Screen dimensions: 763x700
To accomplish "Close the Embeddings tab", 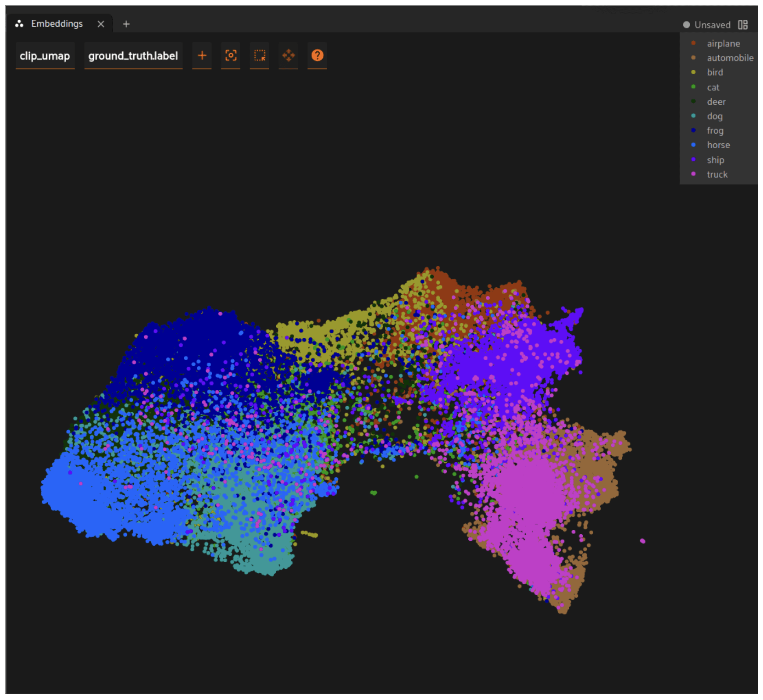I will click(101, 24).
